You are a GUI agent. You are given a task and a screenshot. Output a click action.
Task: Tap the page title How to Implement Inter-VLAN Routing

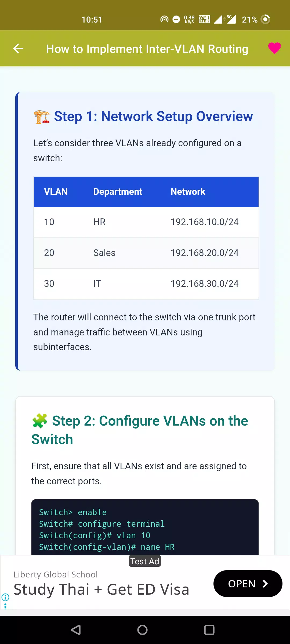147,49
